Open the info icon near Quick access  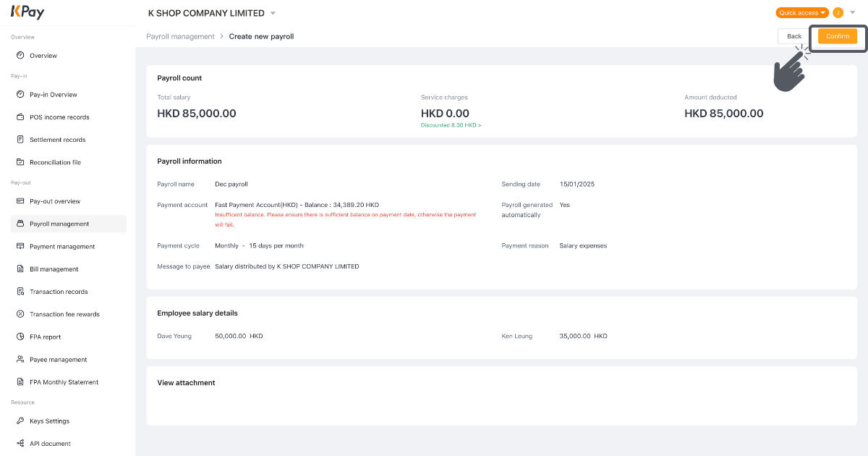[840, 12]
